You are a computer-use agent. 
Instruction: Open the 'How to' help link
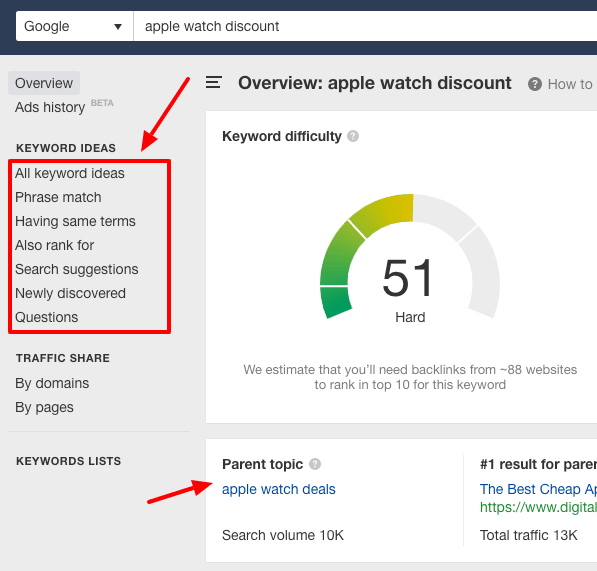570,84
